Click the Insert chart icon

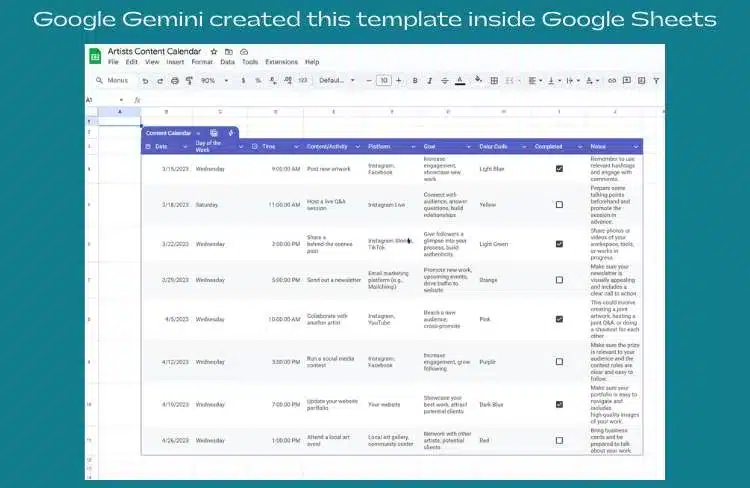click(x=641, y=80)
